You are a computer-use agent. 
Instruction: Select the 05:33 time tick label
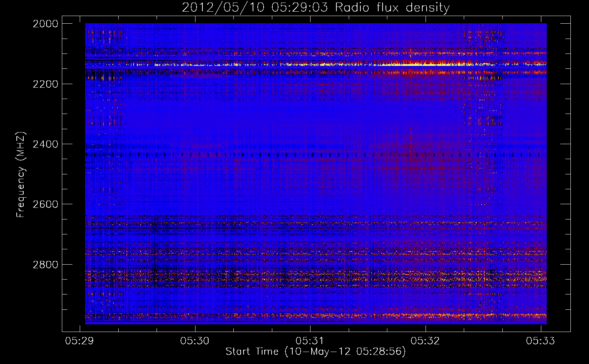[541, 341]
